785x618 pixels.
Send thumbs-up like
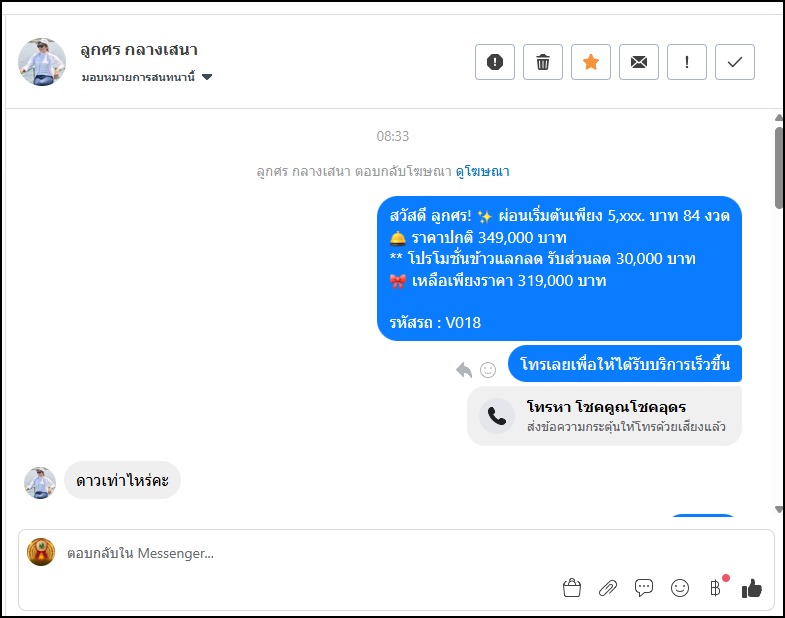point(752,588)
